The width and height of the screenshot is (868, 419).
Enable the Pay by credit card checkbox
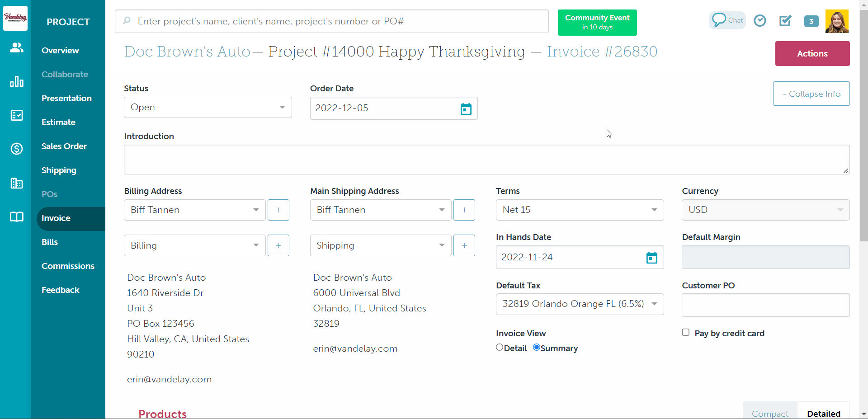(x=686, y=332)
